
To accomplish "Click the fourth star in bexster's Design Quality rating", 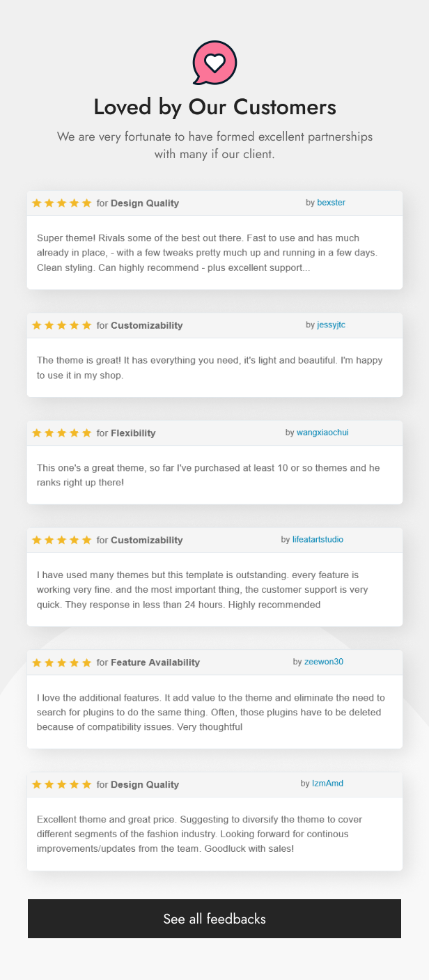I will 74,203.
